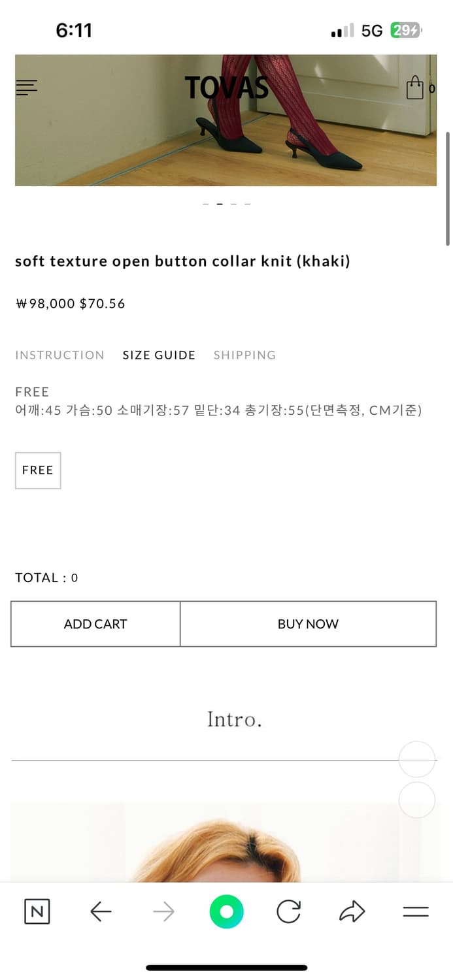Jump to the first image carousel dot

pos(205,203)
